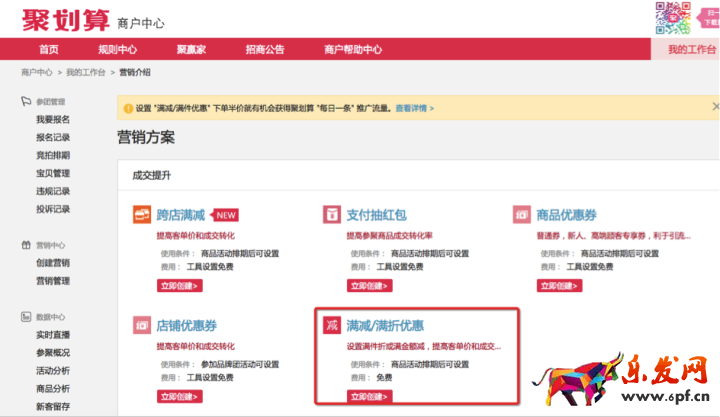The width and height of the screenshot is (720, 417).
Task: Select 商品分析 in the sidebar
Action: [53, 389]
